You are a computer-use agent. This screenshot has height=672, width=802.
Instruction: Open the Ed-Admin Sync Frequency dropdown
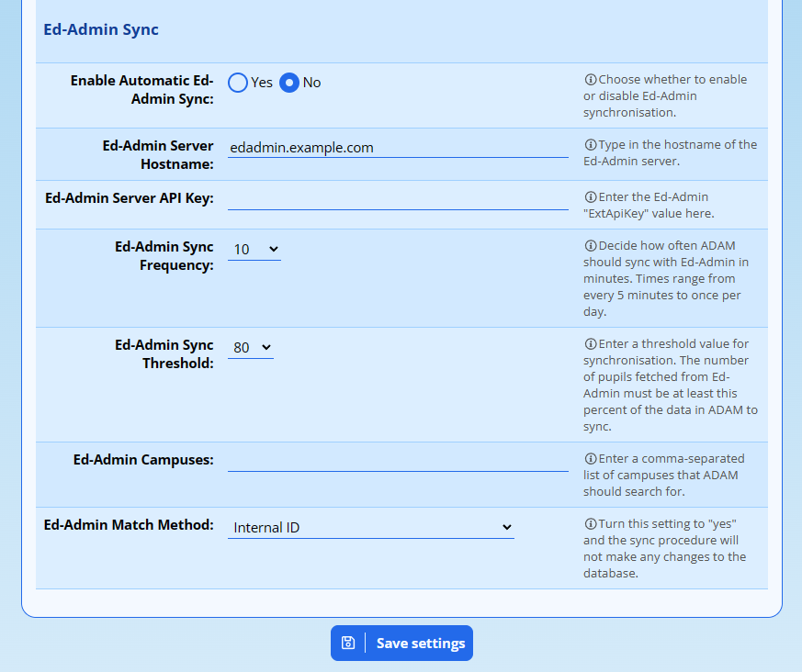tap(254, 250)
